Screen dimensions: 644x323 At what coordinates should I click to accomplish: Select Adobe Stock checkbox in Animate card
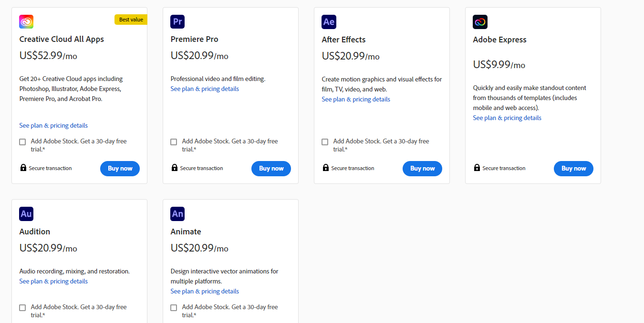point(174,308)
